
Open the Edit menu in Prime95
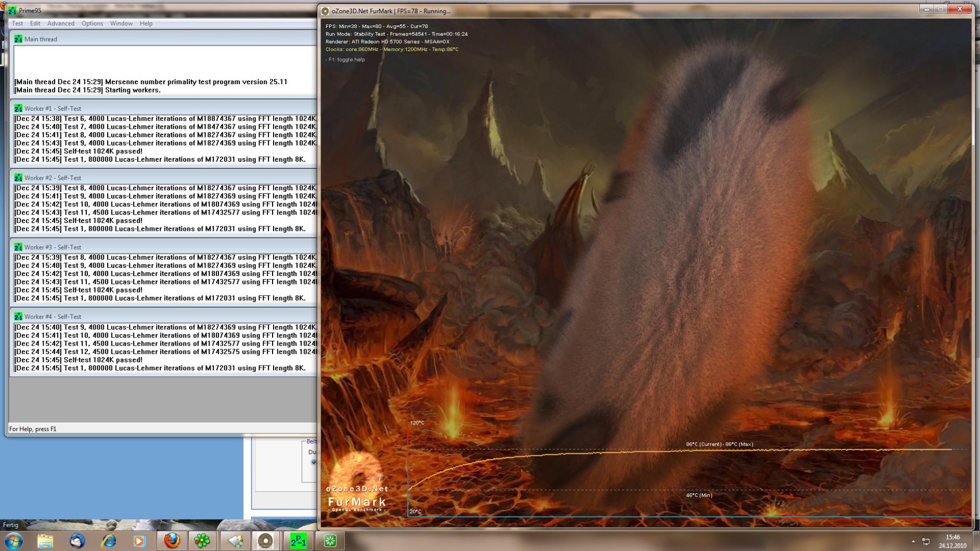tap(35, 23)
